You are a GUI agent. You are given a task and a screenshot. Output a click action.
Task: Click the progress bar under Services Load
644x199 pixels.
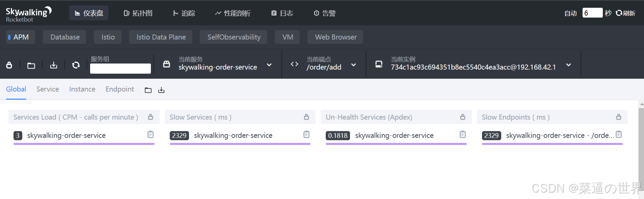pyautogui.click(x=84, y=144)
